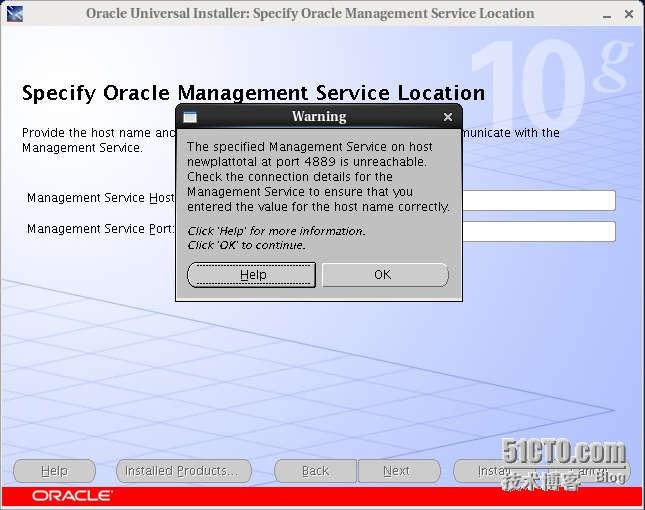Close the Oracle Universal Installer window
The width and height of the screenshot is (645, 510).
(x=629, y=14)
